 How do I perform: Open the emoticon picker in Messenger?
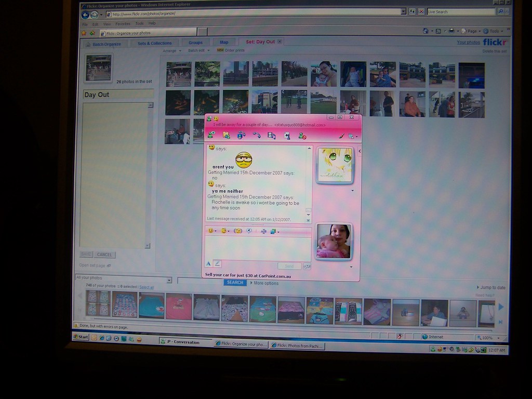tap(212, 231)
